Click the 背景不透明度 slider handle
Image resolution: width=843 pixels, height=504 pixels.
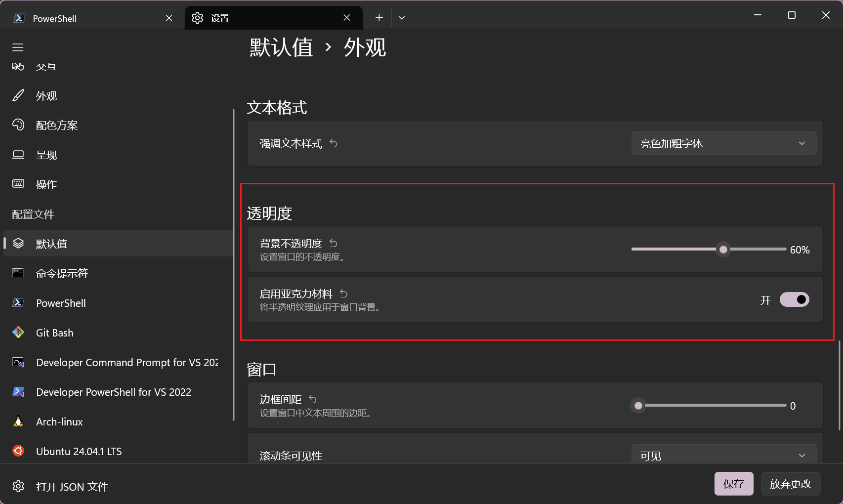[x=723, y=250]
